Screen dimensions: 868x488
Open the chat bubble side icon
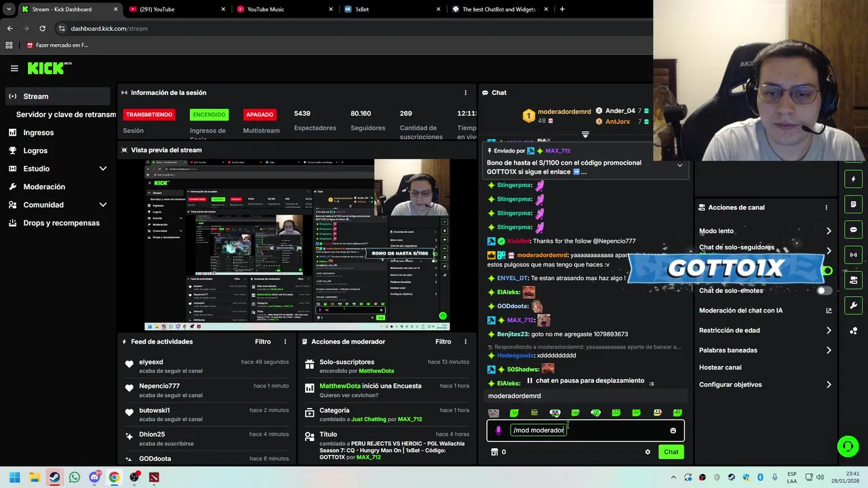(854, 230)
